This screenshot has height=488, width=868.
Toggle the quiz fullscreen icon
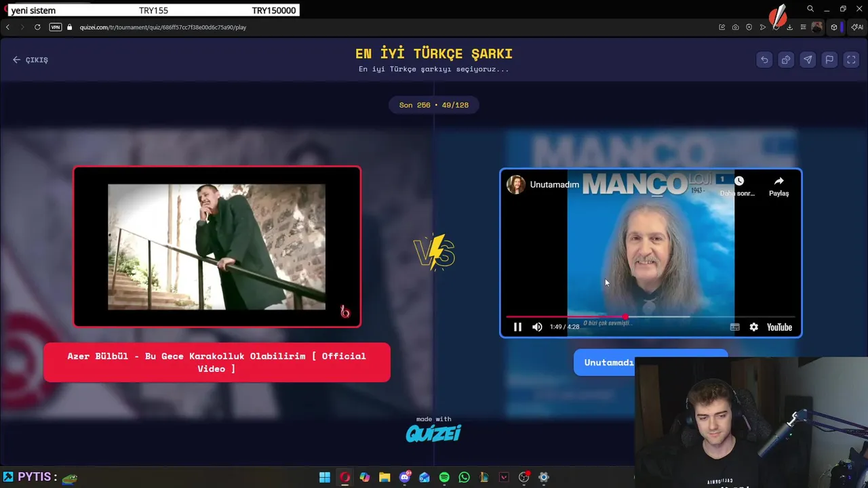pyautogui.click(x=851, y=60)
